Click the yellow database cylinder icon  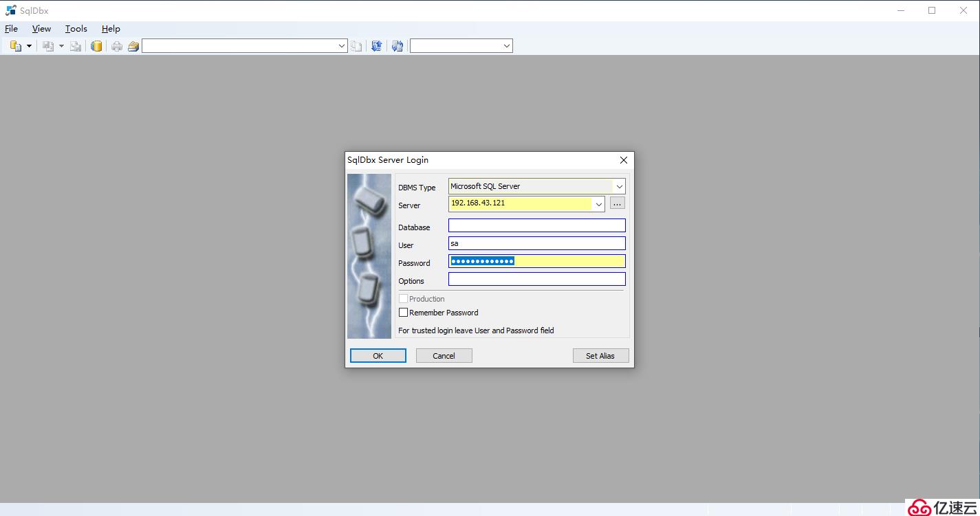coord(97,46)
